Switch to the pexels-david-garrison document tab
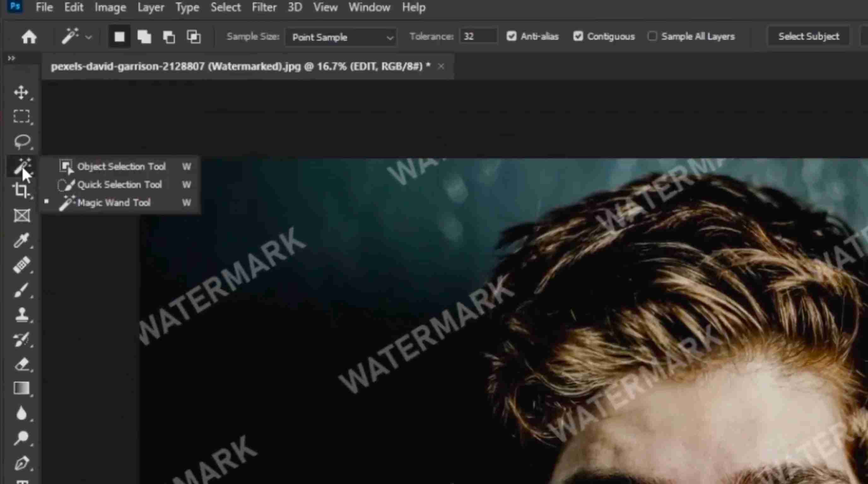Viewport: 868px width, 484px height. click(241, 66)
